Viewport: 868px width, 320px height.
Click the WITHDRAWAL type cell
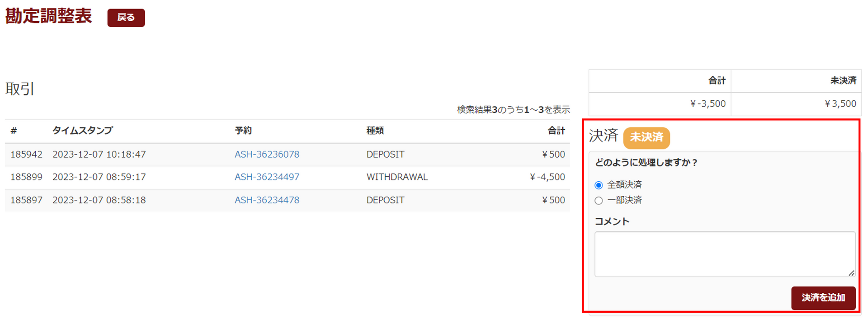coord(397,177)
